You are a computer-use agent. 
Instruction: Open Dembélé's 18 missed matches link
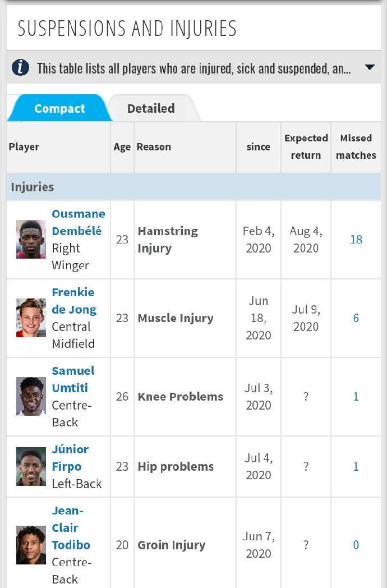(356, 240)
